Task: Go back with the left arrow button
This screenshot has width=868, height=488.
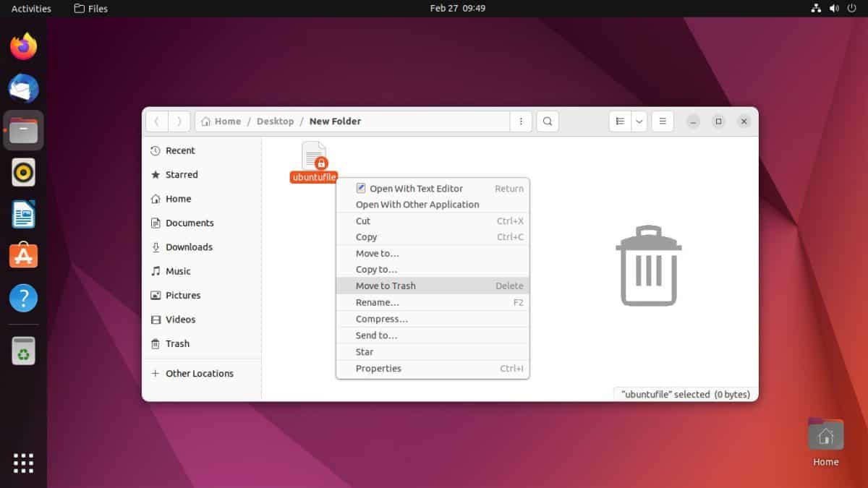Action: [x=157, y=121]
